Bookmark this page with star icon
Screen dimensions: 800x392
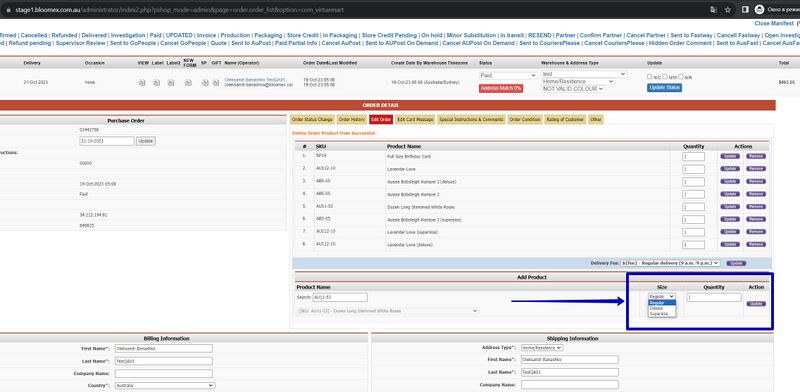(728, 10)
